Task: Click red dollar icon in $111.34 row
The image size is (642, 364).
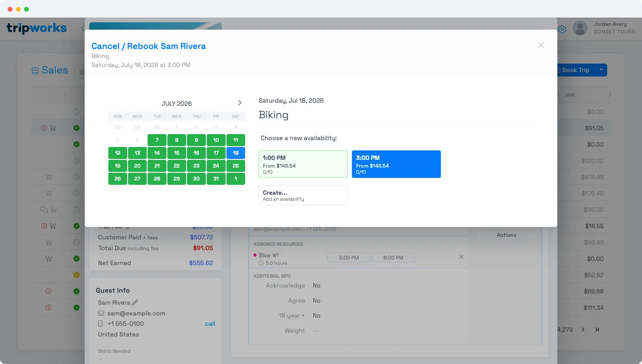Action: click(x=49, y=308)
